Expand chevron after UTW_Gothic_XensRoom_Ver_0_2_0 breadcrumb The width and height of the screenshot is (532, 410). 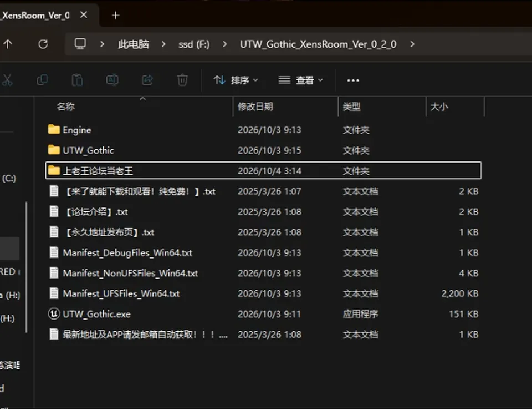click(412, 44)
